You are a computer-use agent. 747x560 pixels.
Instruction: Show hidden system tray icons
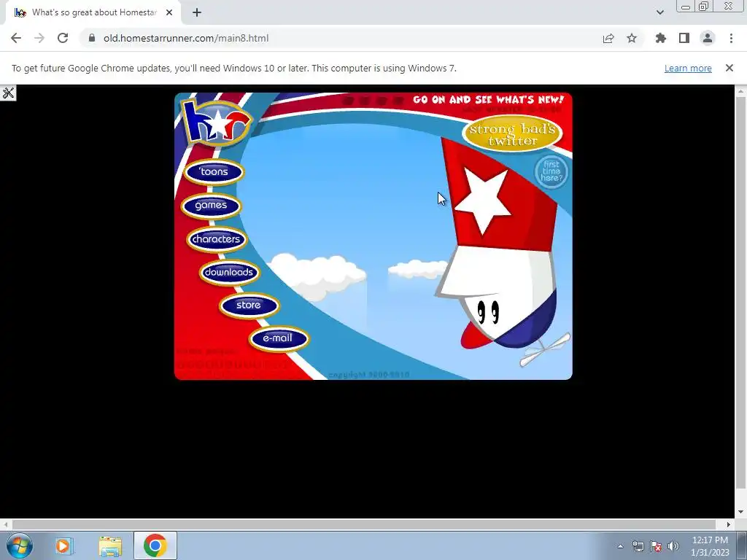(x=620, y=546)
